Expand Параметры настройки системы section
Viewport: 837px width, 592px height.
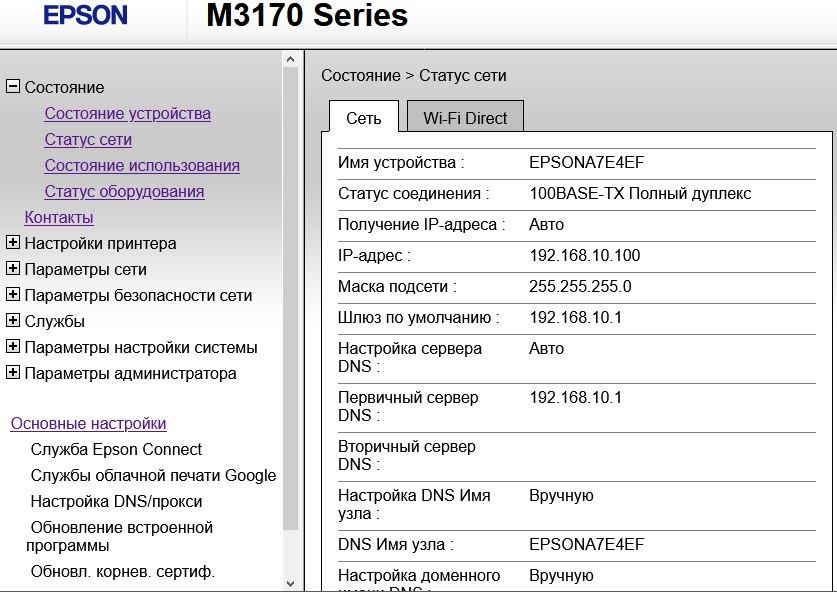[x=13, y=347]
